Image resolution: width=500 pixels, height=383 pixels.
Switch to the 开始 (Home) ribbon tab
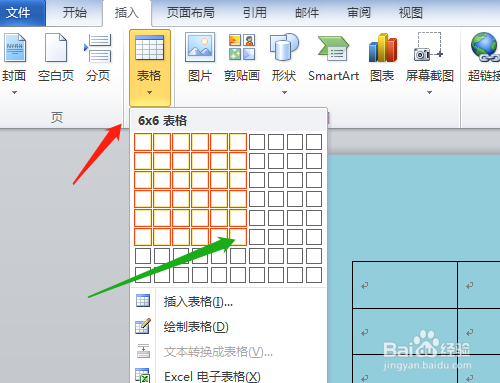(75, 13)
